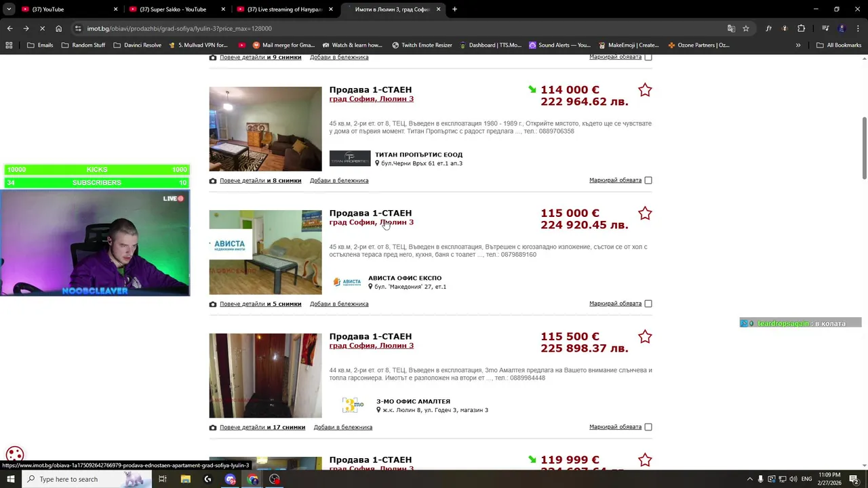Star the 119 999 € listing as favorite
The width and height of the screenshot is (868, 488).
645,460
